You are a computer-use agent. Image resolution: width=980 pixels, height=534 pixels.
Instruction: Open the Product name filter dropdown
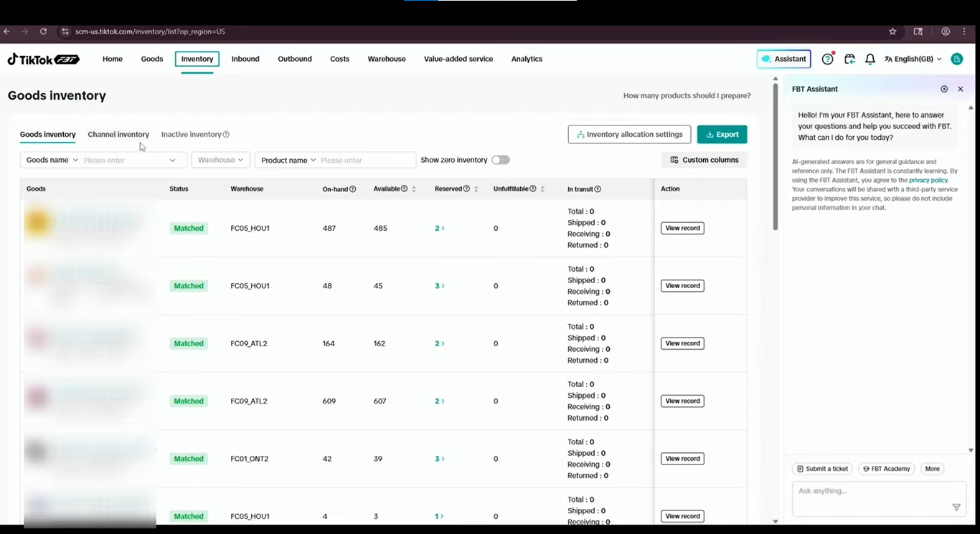288,160
